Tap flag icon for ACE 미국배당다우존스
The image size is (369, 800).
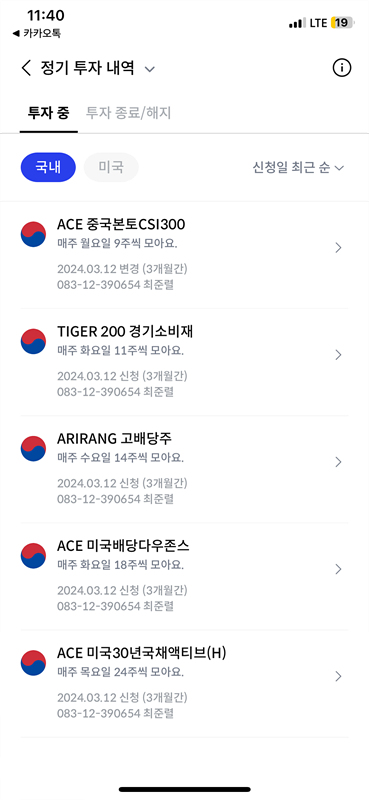(33, 556)
